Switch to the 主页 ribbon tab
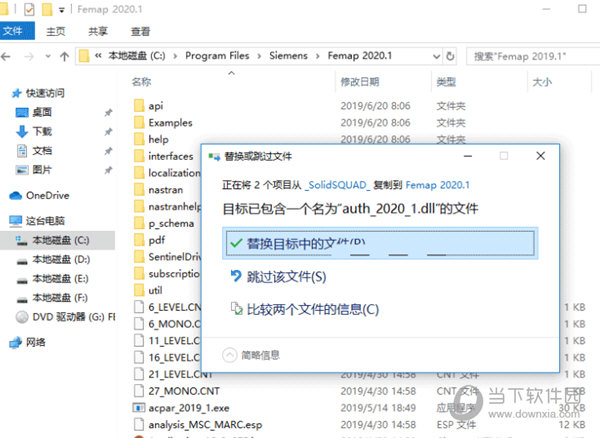This screenshot has height=438, width=600. click(x=56, y=31)
